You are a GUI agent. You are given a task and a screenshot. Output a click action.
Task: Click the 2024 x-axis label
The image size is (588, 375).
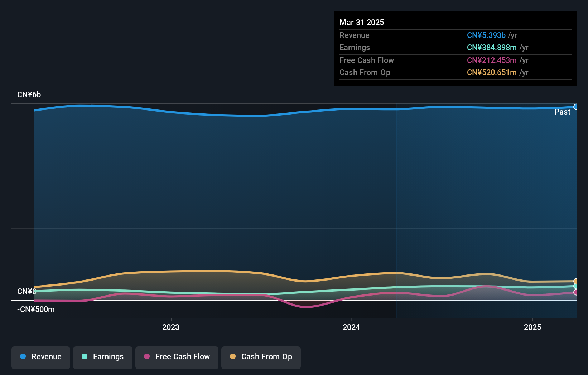click(351, 327)
